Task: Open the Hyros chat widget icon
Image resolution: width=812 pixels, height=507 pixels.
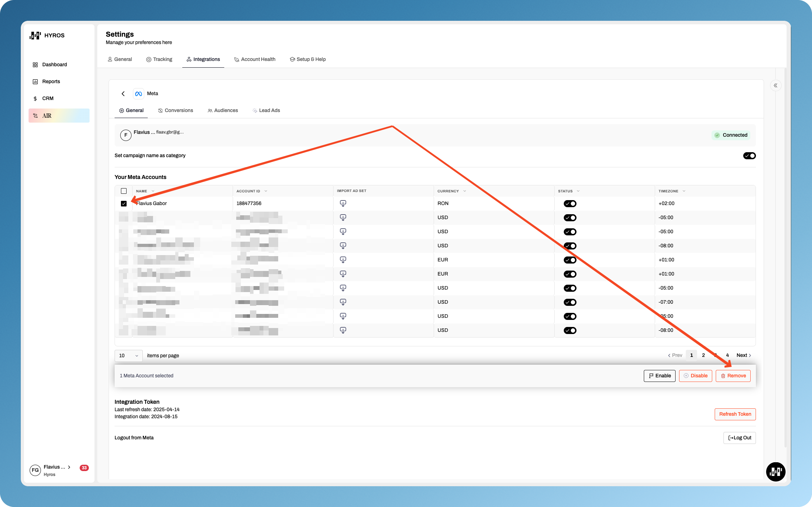Action: (775, 471)
